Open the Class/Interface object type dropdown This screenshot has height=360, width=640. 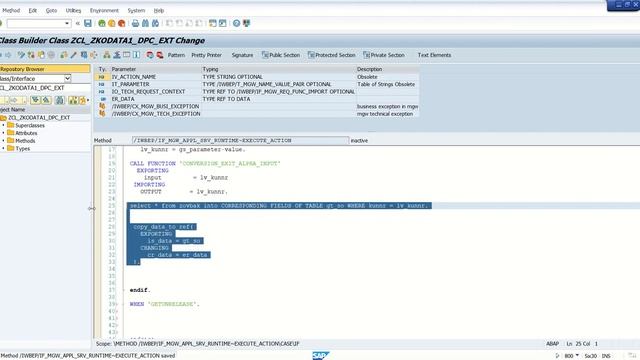coord(67,78)
